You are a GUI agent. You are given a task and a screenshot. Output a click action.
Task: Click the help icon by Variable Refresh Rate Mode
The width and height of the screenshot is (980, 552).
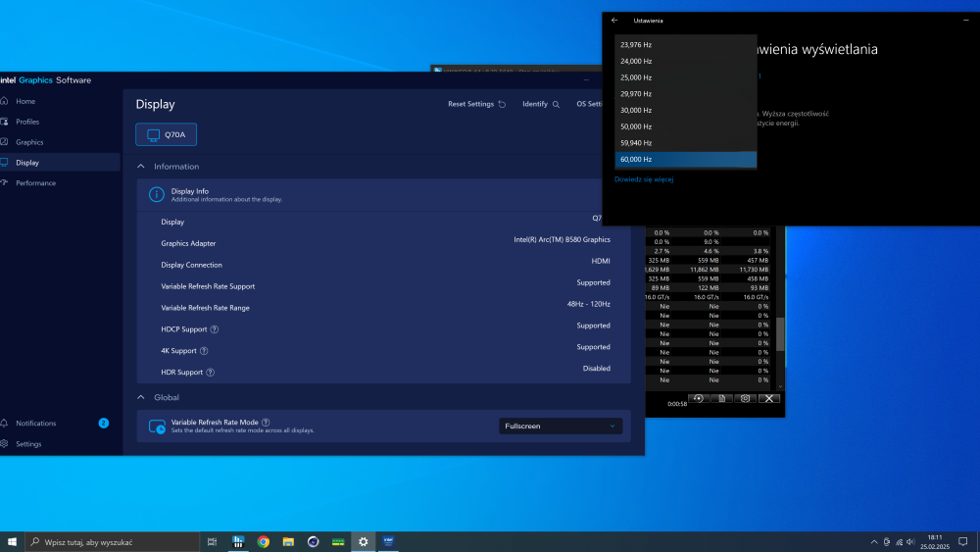266,422
